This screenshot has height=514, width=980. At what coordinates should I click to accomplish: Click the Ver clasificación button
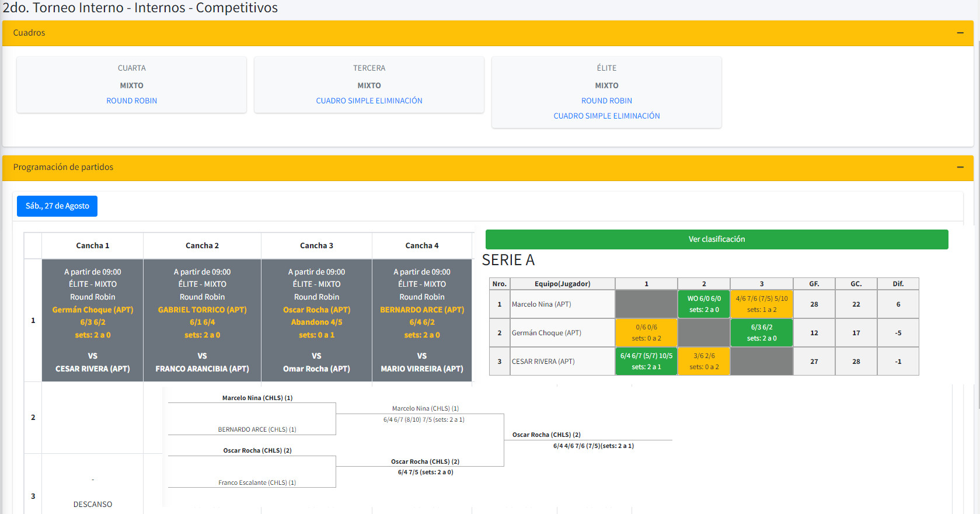716,239
